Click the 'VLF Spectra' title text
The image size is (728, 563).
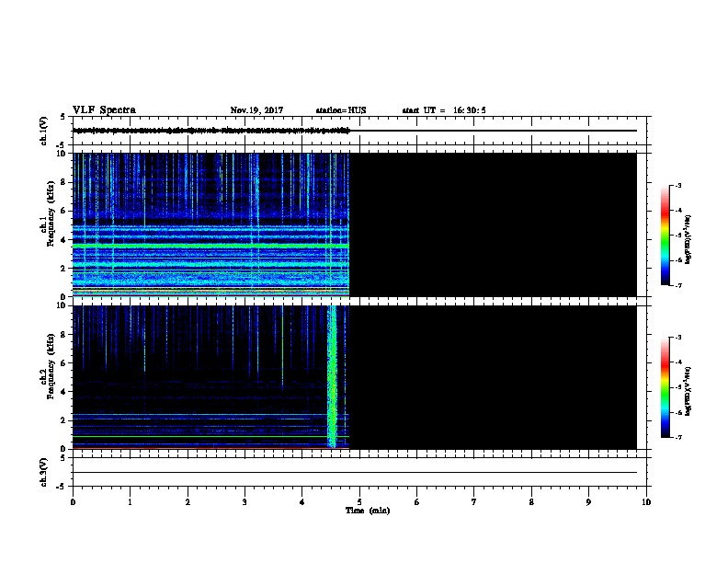(104, 110)
